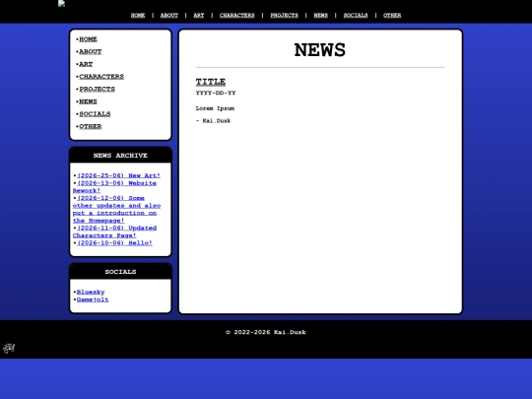Screen dimensions: 532x399
Task: Click the "YYYY-DD-YY" date text
Action: coord(216,93)
